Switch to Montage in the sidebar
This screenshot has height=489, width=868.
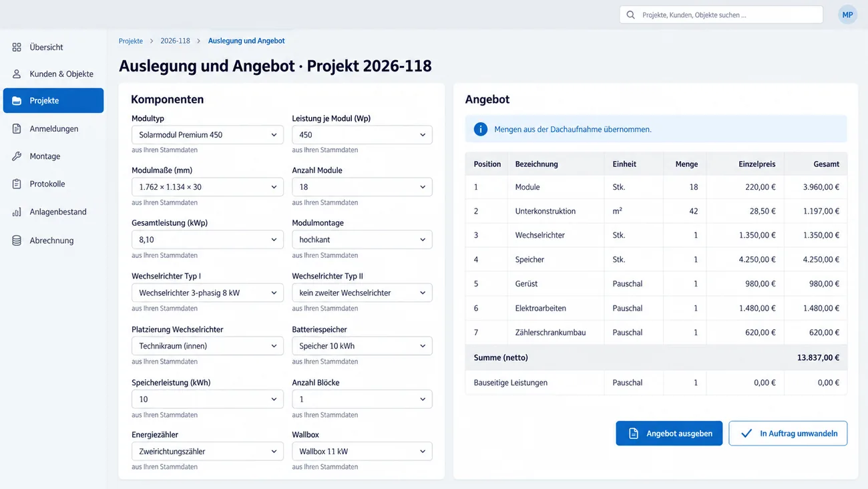53,156
